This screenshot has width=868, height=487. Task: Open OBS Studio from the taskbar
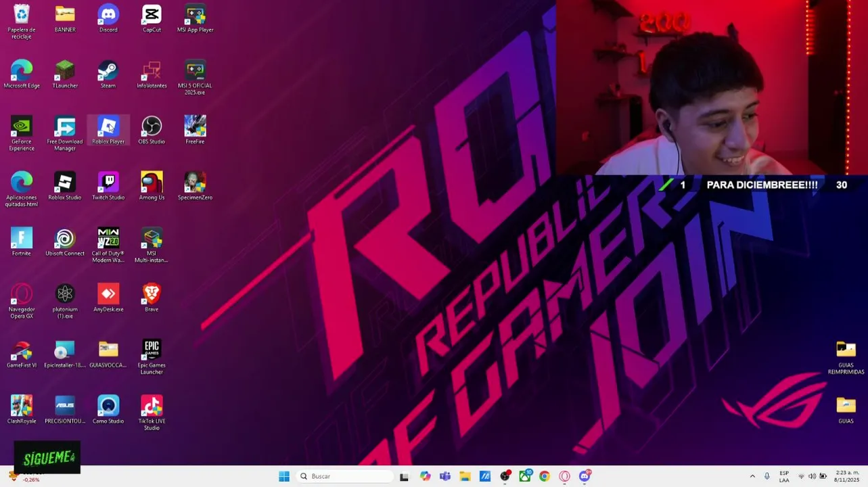[505, 476]
